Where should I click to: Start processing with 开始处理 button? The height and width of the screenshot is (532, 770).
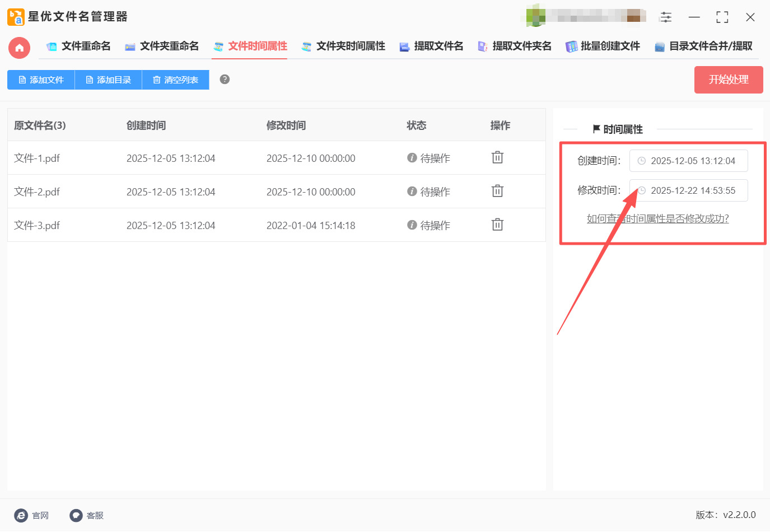[729, 80]
